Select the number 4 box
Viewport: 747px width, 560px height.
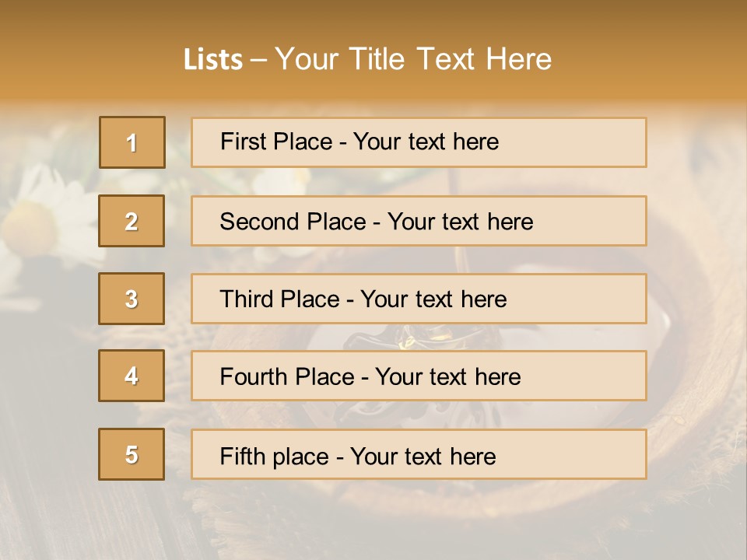tap(132, 376)
